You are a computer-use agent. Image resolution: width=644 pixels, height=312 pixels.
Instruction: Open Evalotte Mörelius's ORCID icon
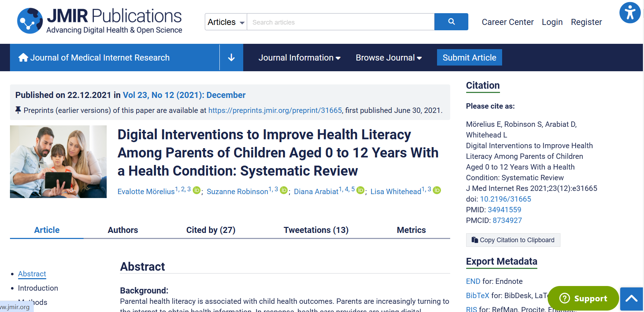tap(197, 191)
